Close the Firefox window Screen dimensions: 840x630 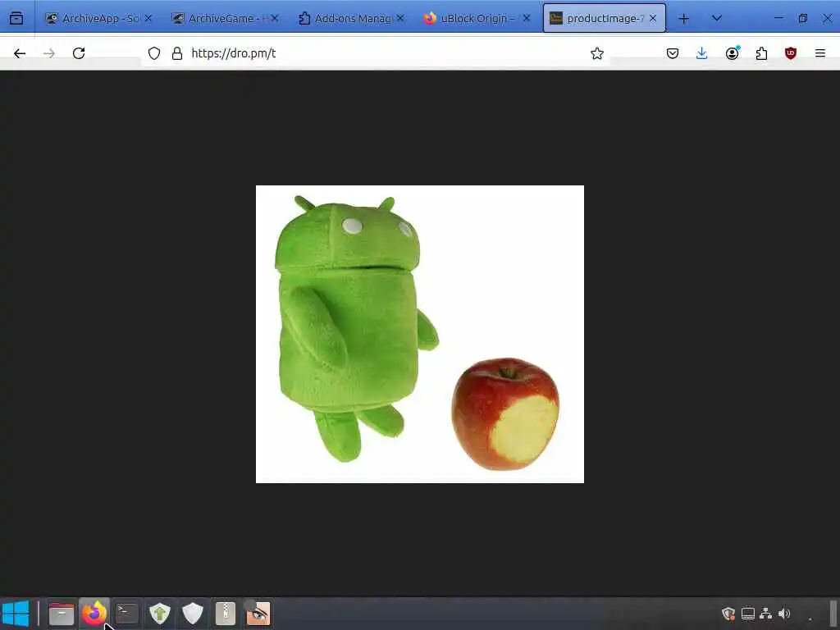(827, 18)
